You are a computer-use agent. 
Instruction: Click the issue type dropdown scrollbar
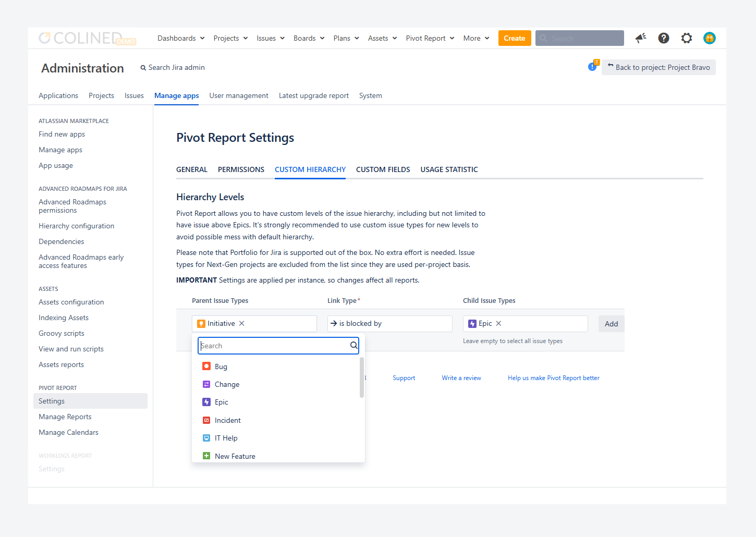coord(362,377)
